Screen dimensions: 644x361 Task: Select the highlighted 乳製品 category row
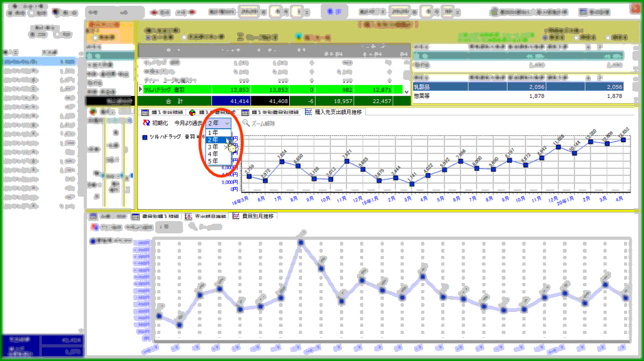(x=518, y=87)
